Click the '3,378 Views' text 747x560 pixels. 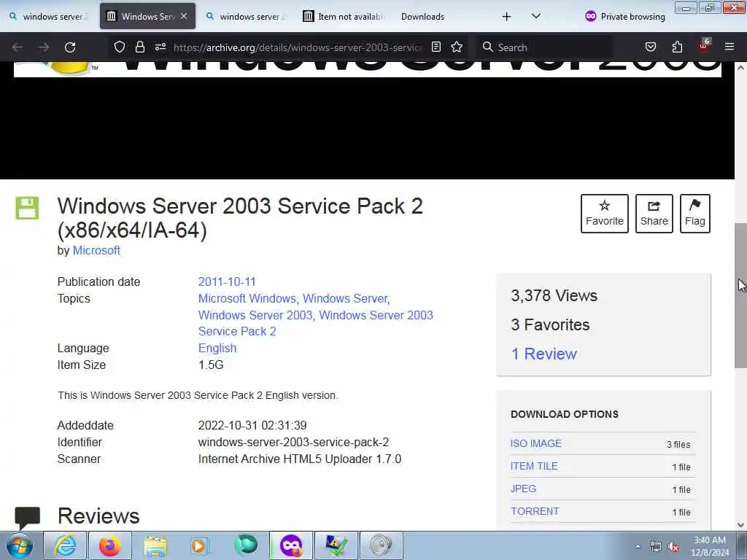click(554, 296)
